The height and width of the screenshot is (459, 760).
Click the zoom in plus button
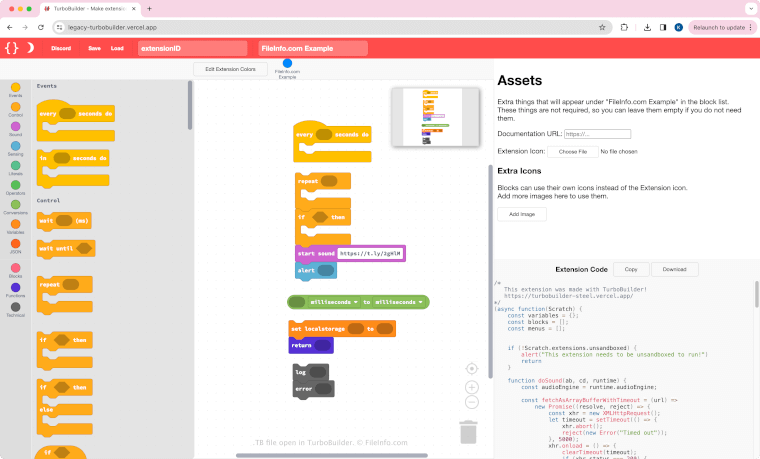[472, 387]
